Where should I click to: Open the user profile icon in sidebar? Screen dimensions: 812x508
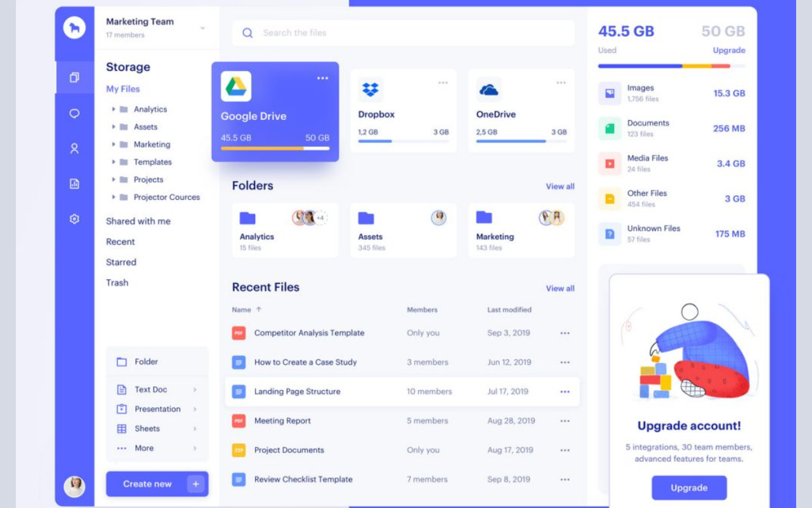74,149
